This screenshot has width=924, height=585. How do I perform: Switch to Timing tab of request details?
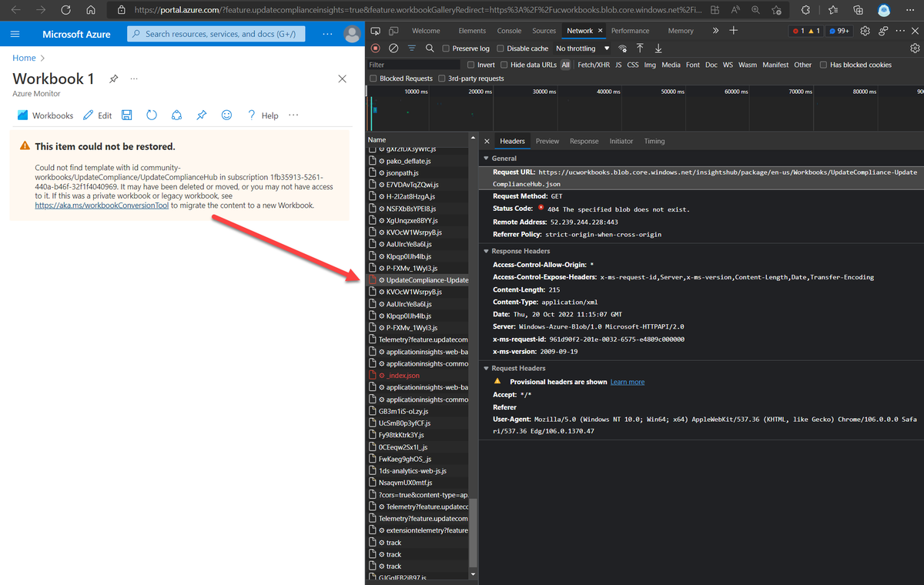tap(654, 141)
